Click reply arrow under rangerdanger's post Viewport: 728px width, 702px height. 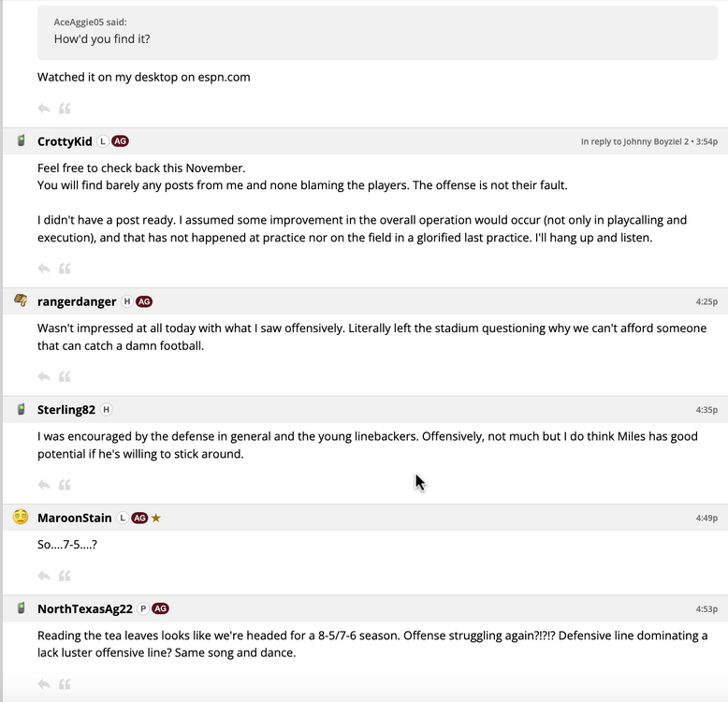click(44, 376)
